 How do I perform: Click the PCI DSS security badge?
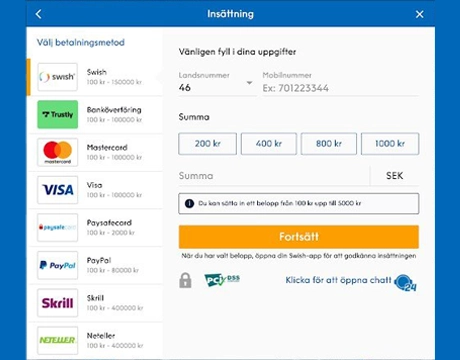(x=222, y=280)
